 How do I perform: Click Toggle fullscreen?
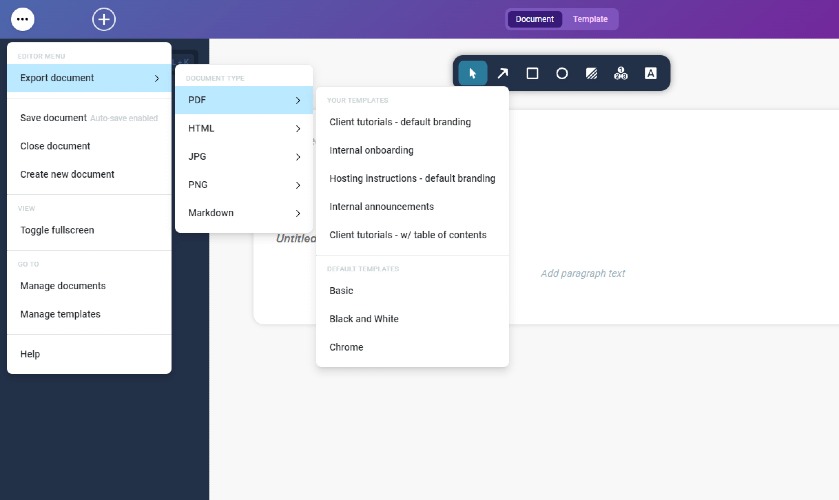[x=89, y=230]
